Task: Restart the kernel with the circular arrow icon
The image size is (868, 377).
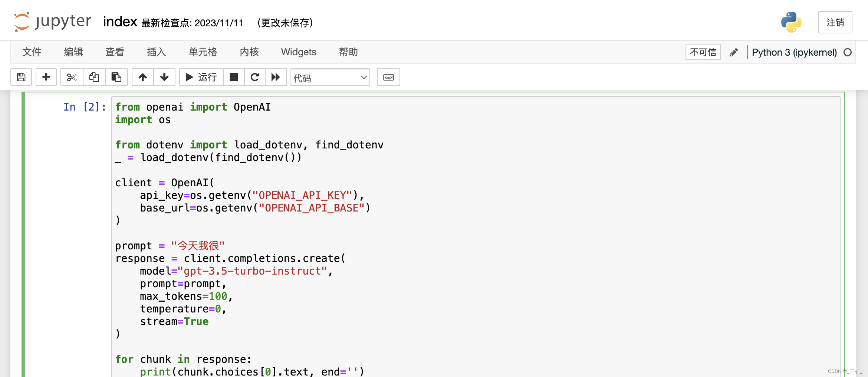Action: (x=254, y=77)
